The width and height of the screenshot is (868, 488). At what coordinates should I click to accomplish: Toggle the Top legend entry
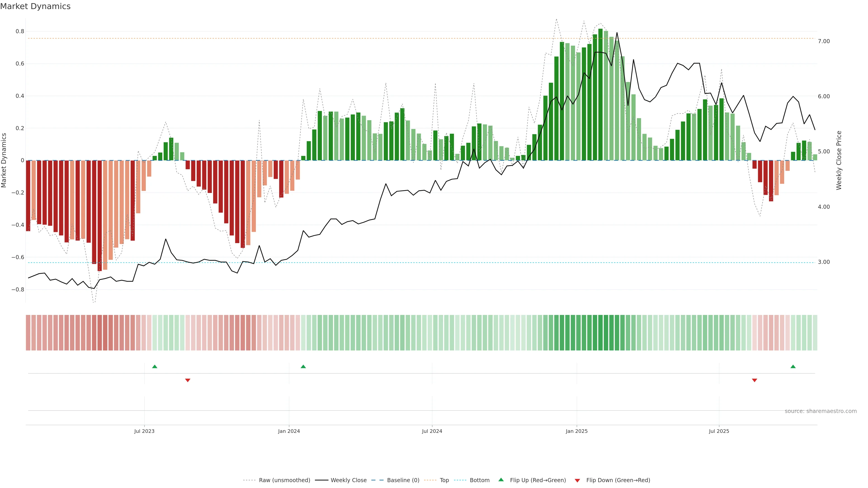[x=444, y=480]
